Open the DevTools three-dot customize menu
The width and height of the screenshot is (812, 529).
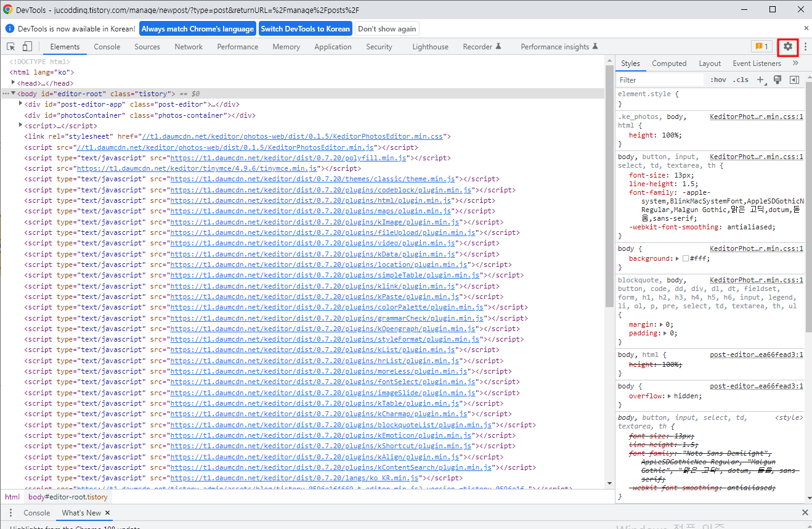805,47
